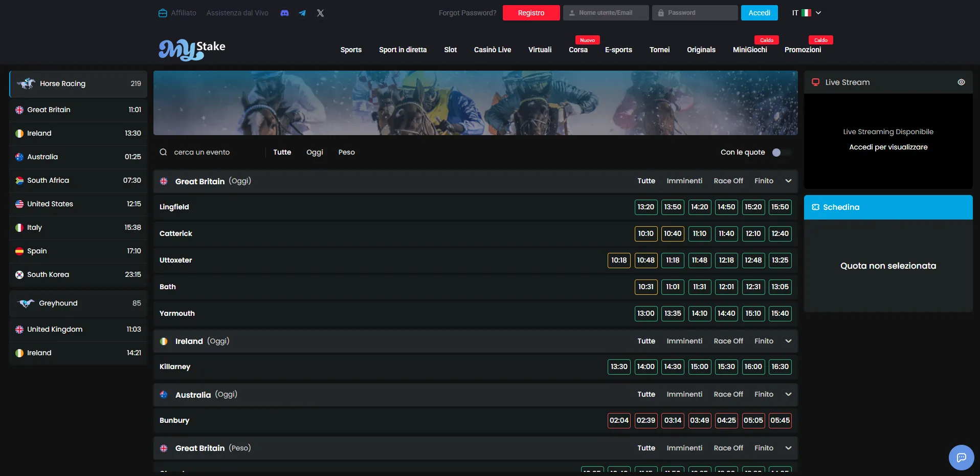The width and height of the screenshot is (980, 476).
Task: Select Race Off in Ireland (Oggi) row
Action: tap(728, 341)
